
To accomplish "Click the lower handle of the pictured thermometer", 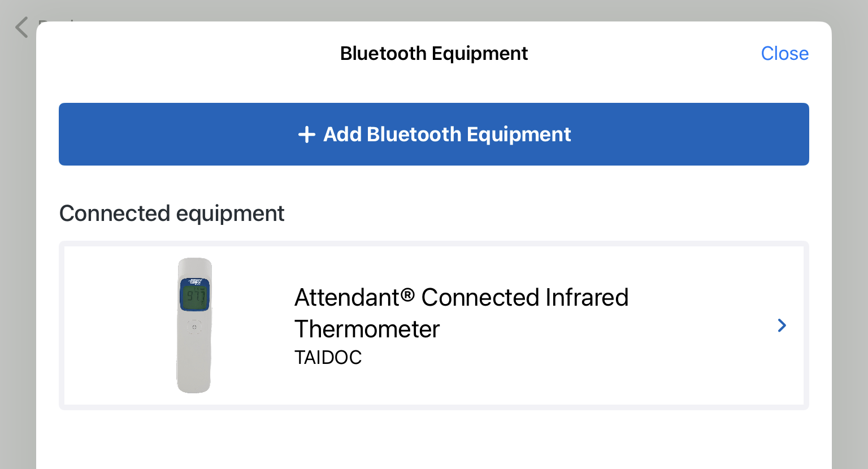I will 194,367.
